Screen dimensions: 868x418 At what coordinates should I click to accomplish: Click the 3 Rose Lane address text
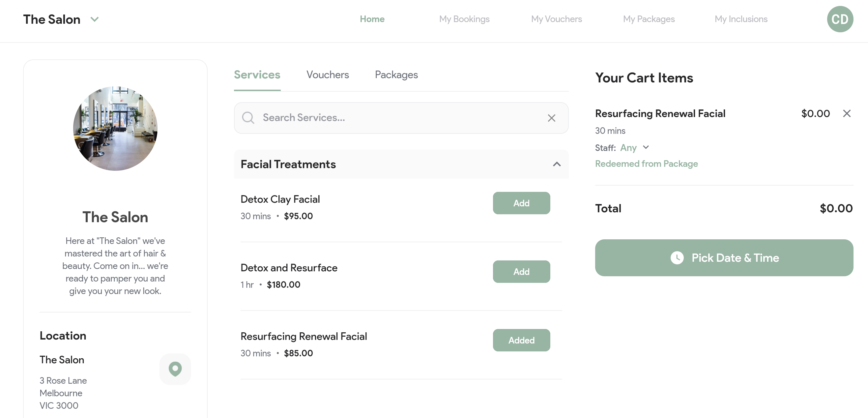pyautogui.click(x=63, y=380)
